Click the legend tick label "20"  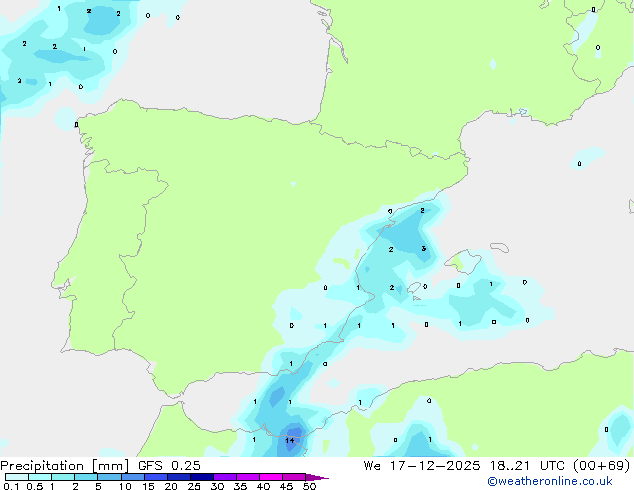point(171,486)
